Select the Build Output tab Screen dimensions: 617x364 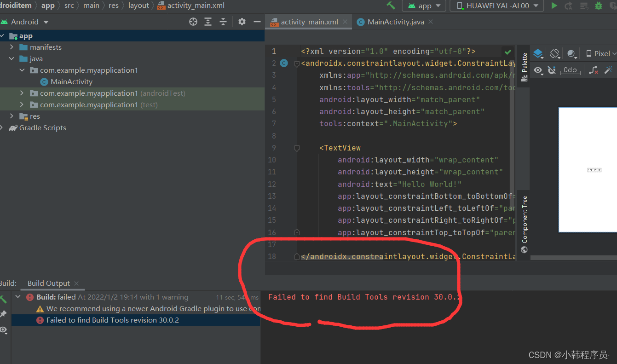[x=49, y=283]
